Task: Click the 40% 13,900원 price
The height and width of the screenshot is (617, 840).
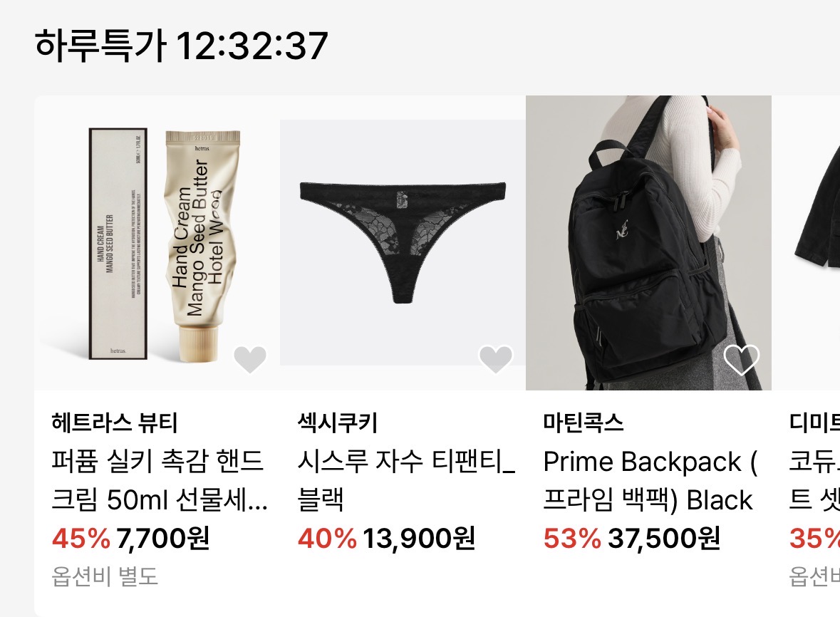Action: (x=386, y=538)
